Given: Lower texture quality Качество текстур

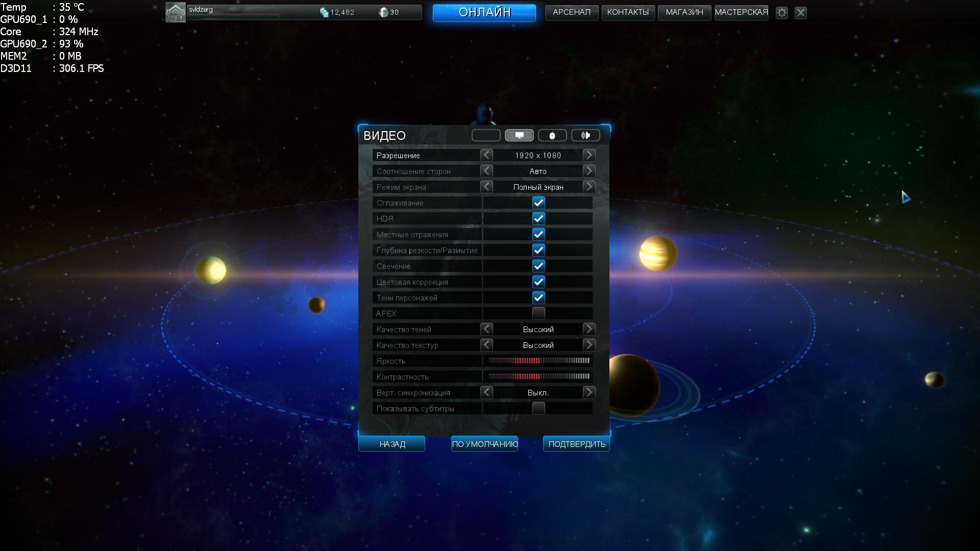Looking at the screenshot, I should (x=486, y=345).
